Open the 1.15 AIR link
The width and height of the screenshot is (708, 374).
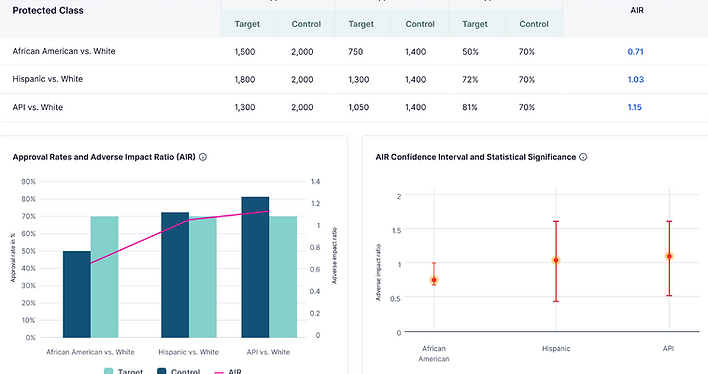point(634,108)
